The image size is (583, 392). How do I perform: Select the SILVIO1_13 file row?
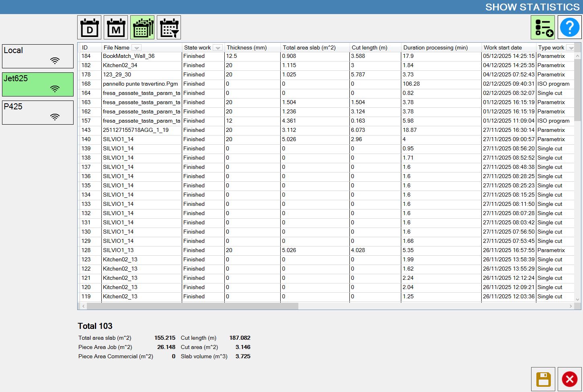pos(327,250)
